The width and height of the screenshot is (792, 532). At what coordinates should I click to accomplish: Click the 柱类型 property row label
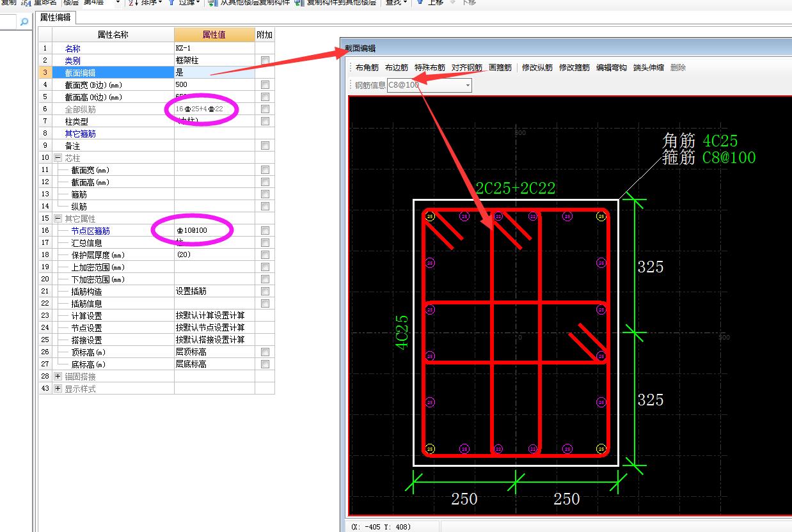click(76, 121)
